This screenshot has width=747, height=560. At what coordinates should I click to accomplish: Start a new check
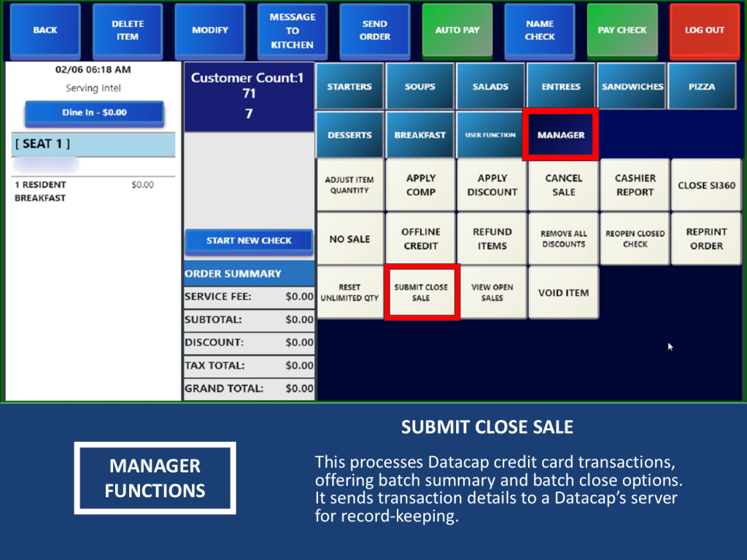[249, 241]
